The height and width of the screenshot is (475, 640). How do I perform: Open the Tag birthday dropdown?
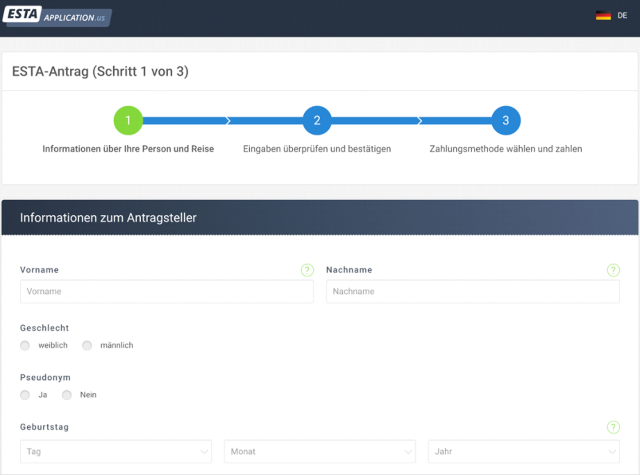click(115, 452)
